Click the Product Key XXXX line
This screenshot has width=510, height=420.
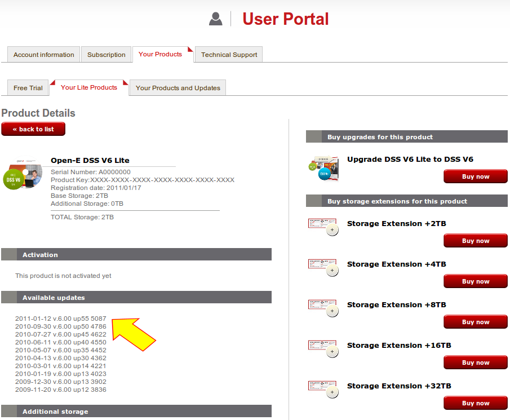[143, 180]
